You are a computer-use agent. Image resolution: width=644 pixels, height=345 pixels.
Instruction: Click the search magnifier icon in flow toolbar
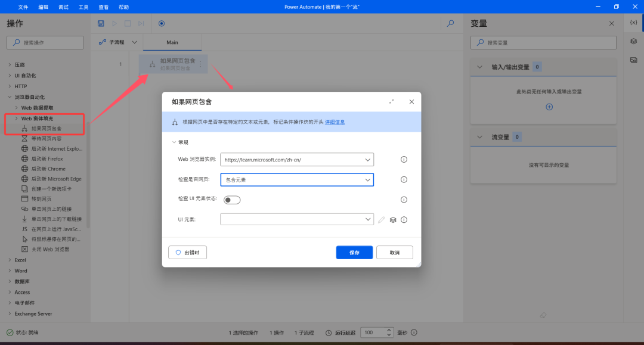click(451, 23)
